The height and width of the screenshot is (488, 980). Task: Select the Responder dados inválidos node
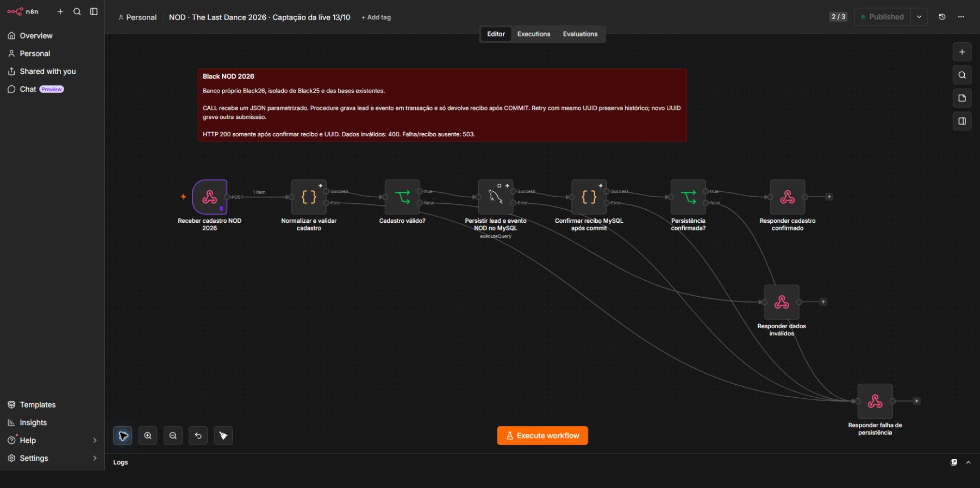coord(782,302)
